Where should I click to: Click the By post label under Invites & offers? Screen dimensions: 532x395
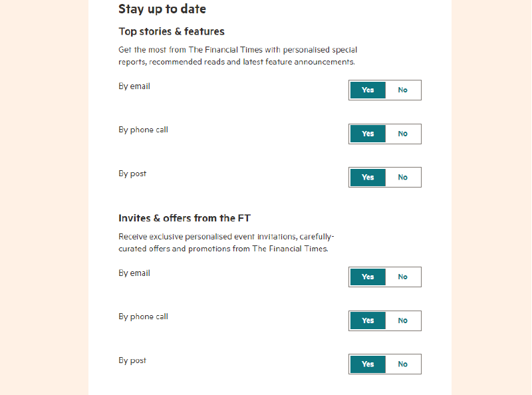[132, 360]
